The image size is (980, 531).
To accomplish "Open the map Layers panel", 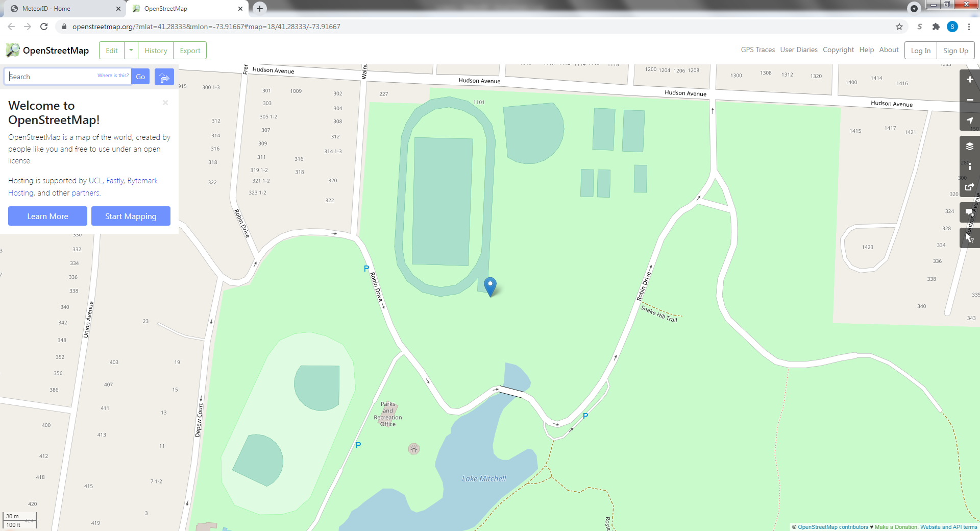I will tap(970, 146).
